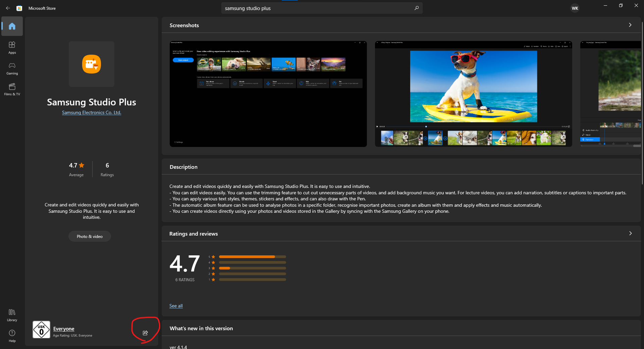This screenshot has width=644, height=349.
Task: Open the third partially visible screenshot
Action: 611,94
